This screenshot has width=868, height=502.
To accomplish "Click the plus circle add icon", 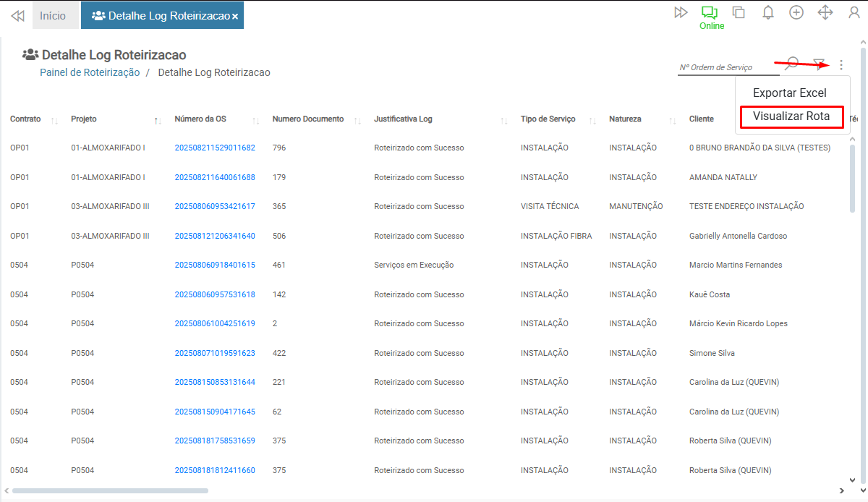I will pos(796,12).
